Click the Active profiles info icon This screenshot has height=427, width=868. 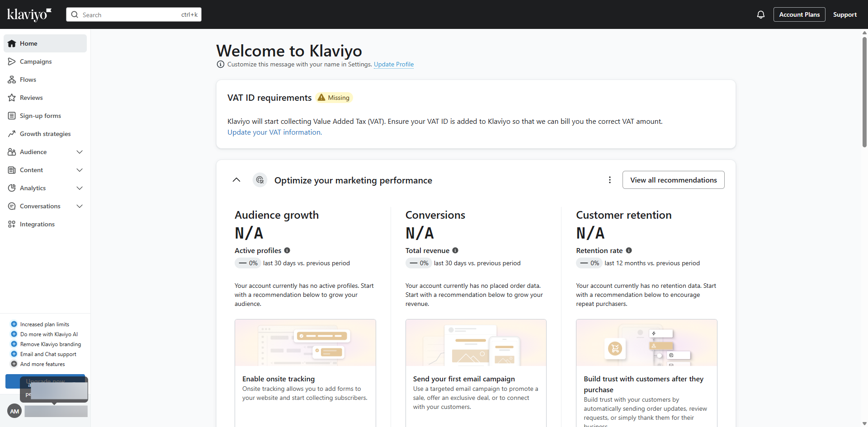[287, 250]
